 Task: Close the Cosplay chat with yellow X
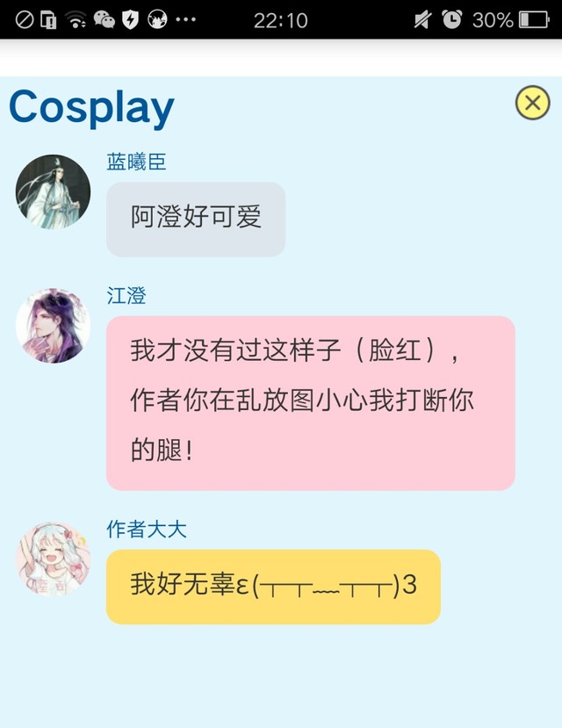pos(532,103)
